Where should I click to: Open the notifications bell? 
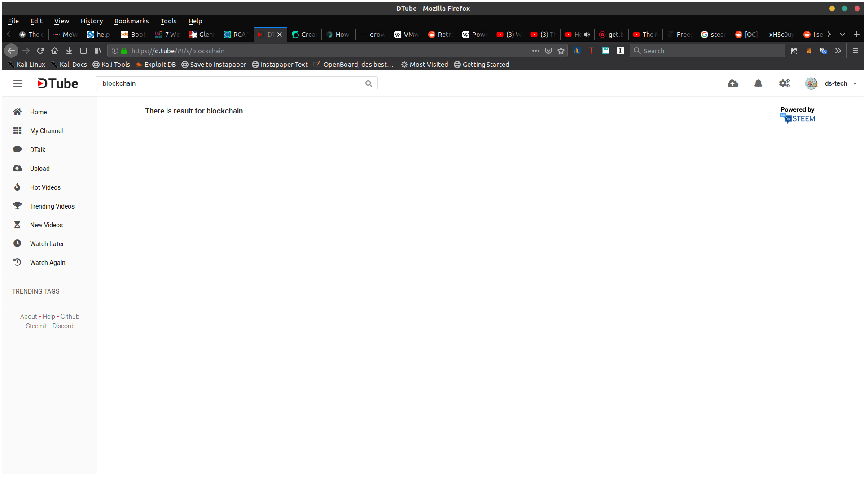point(758,83)
